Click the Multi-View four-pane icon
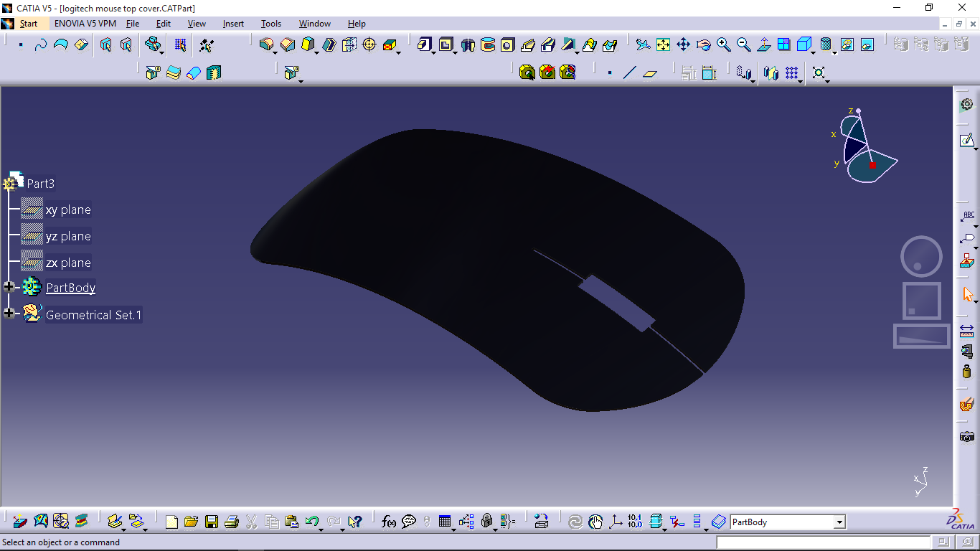Screen dimensions: 980x551 [784, 44]
